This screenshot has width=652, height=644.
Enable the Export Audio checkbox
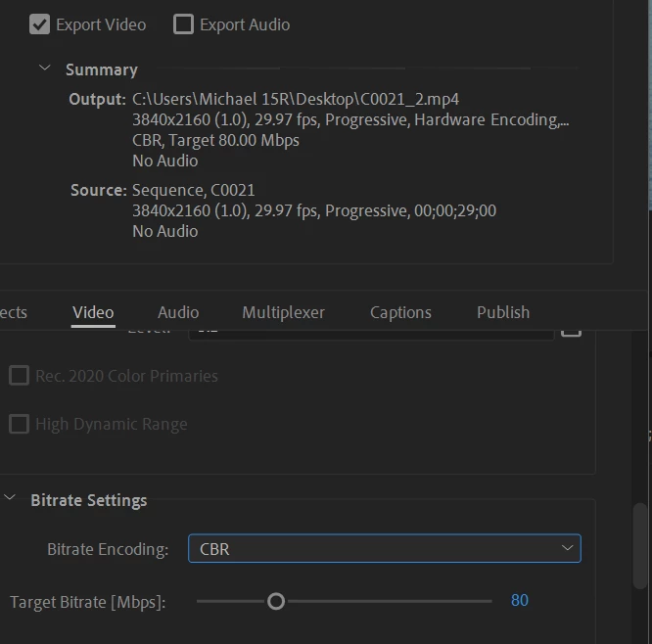click(x=183, y=24)
